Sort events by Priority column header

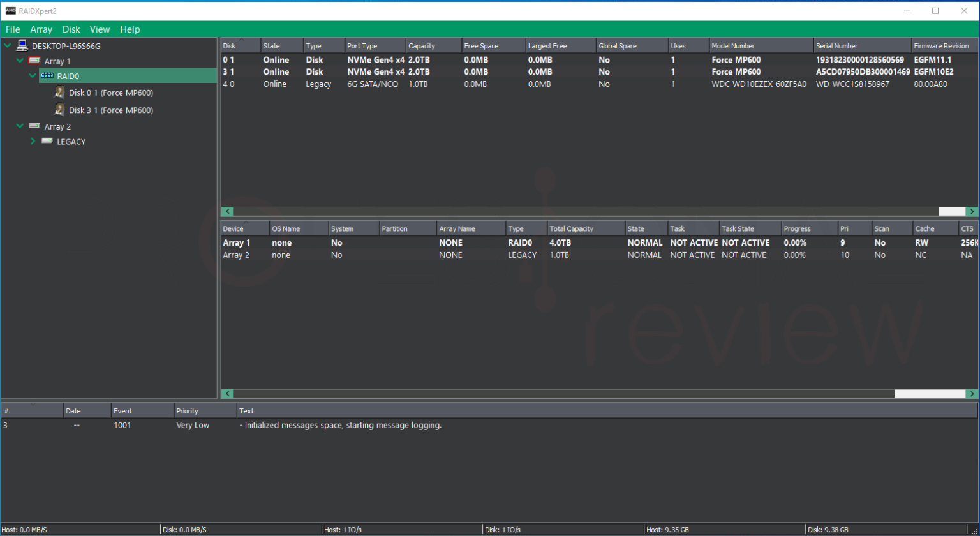[x=205, y=411]
